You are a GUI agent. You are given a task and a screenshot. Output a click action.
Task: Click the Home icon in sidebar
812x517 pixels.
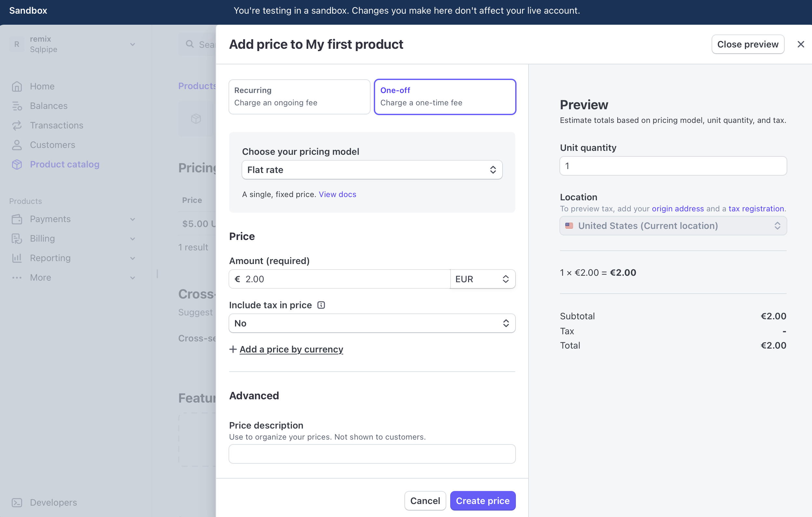(17, 86)
